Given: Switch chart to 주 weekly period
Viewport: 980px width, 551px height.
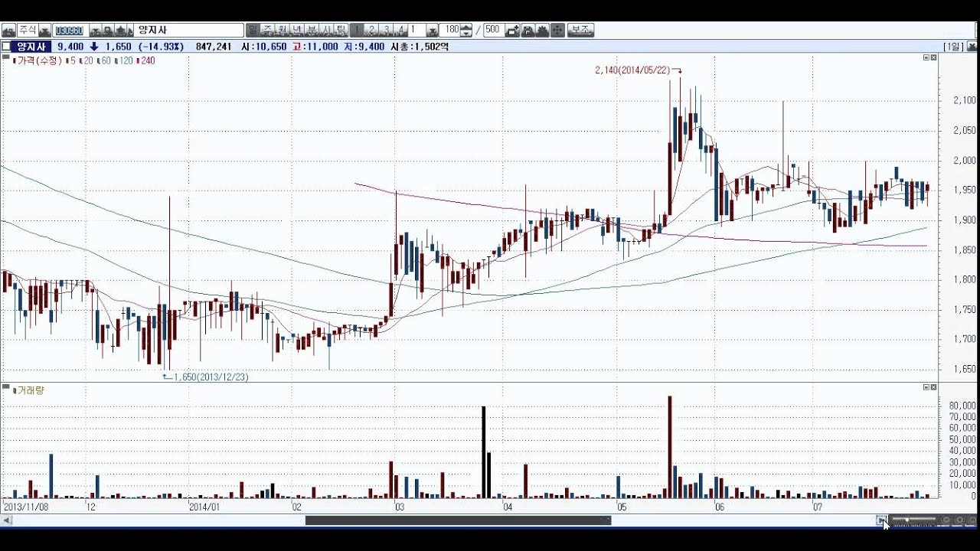Looking at the screenshot, I should pos(268,31).
